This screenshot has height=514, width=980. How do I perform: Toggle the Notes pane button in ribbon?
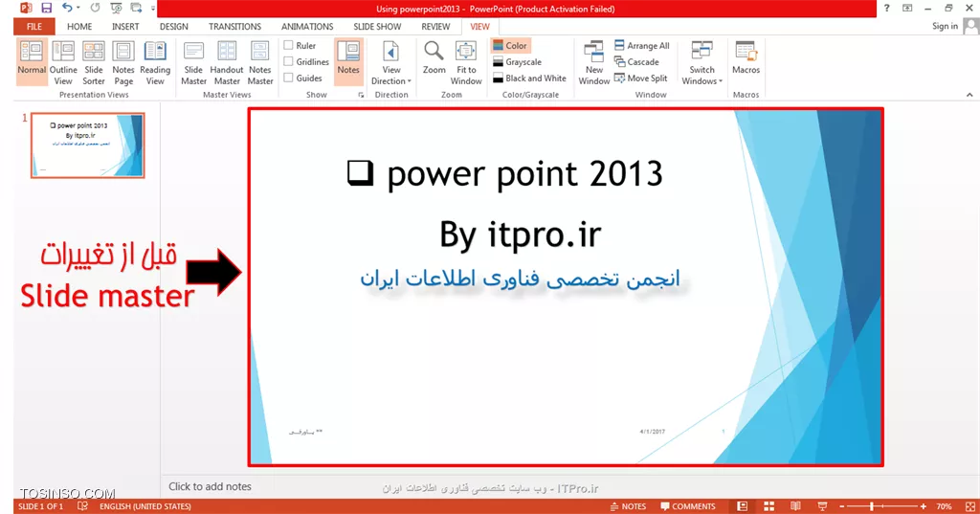point(348,61)
